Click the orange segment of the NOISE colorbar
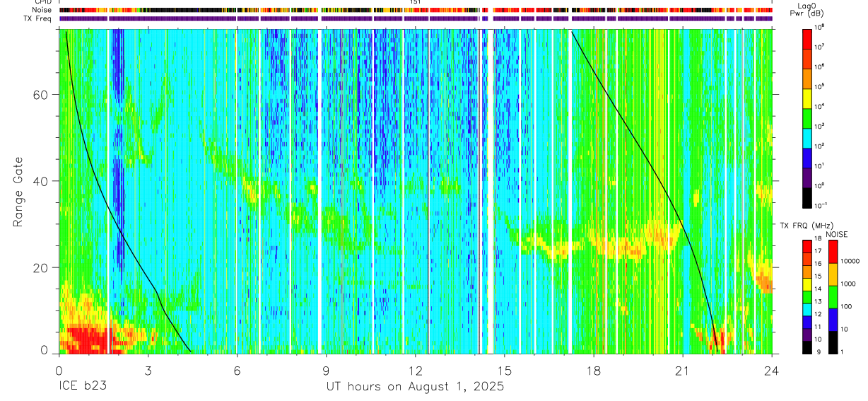868x401 pixels. (x=832, y=274)
